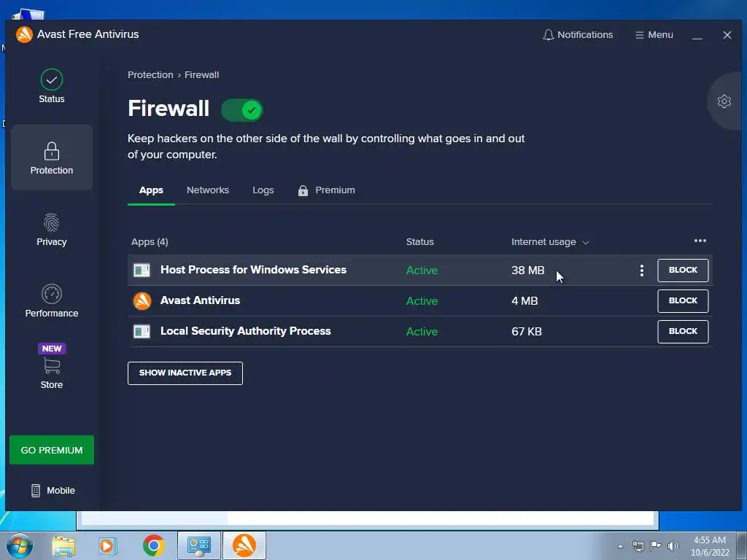This screenshot has height=560, width=747.
Task: Select Local Security Authority Process name
Action: pos(245,331)
